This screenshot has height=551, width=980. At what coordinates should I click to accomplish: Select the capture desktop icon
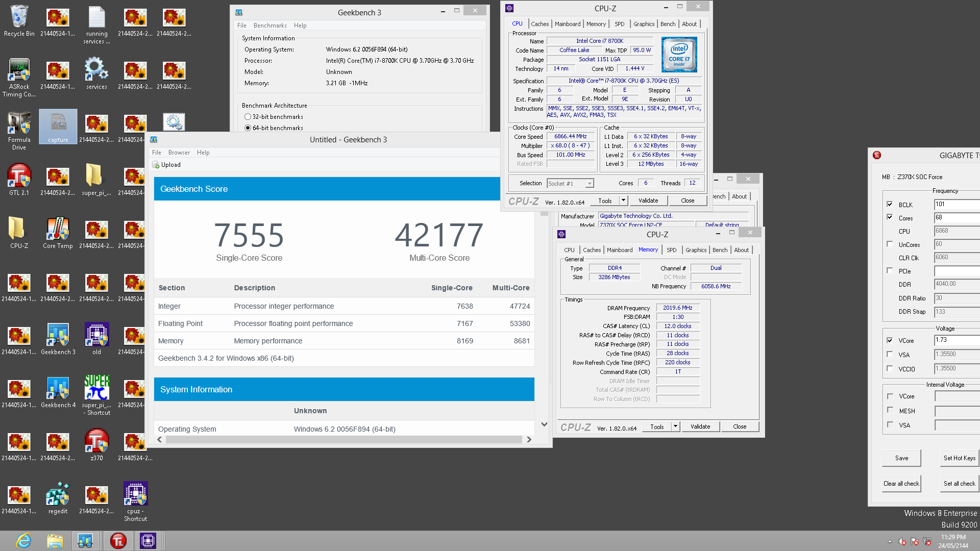pyautogui.click(x=58, y=127)
